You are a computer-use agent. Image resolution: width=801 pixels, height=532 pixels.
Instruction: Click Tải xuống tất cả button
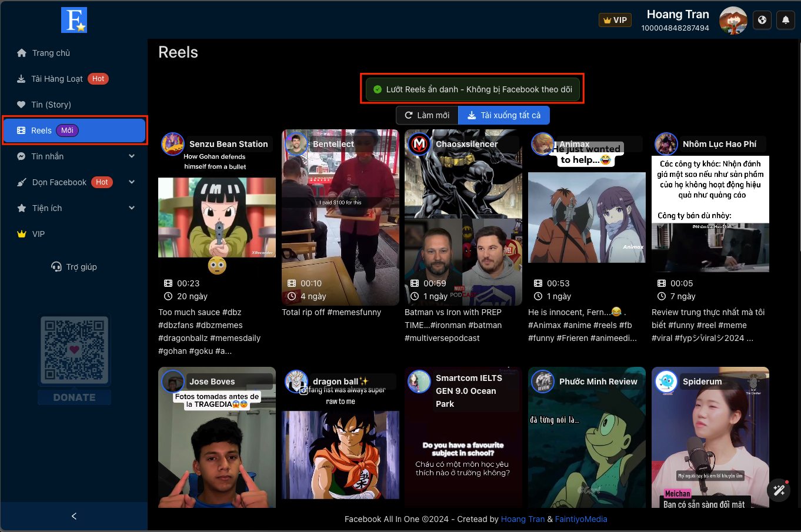pyautogui.click(x=504, y=115)
